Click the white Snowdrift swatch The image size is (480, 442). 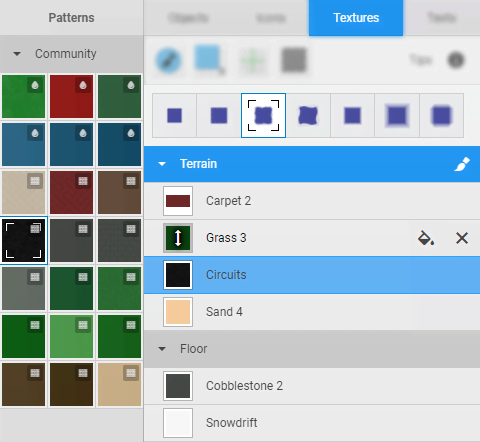point(178,423)
